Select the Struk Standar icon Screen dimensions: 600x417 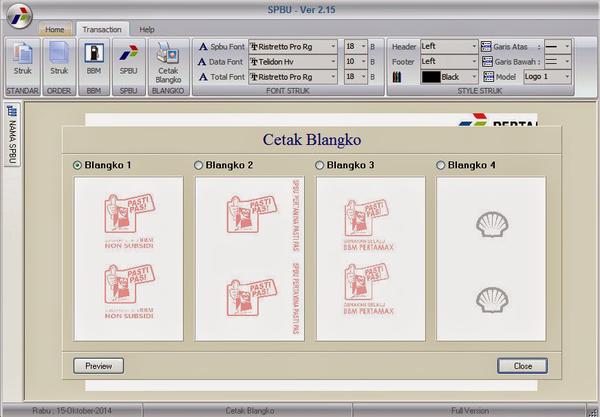point(23,54)
